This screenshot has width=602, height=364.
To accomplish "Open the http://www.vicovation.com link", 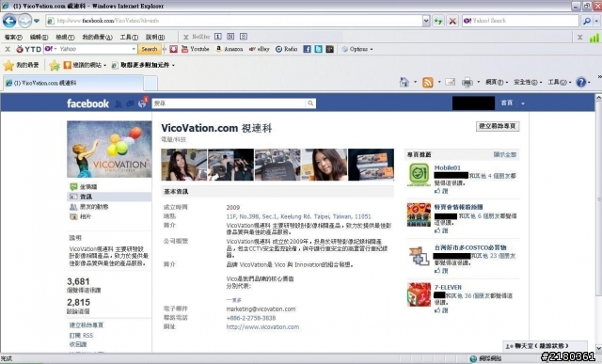I will 262,327.
